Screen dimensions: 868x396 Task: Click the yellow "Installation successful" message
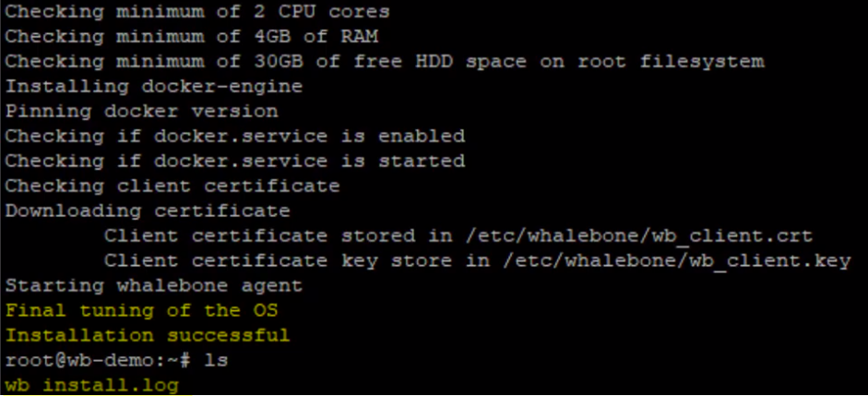[x=148, y=336]
